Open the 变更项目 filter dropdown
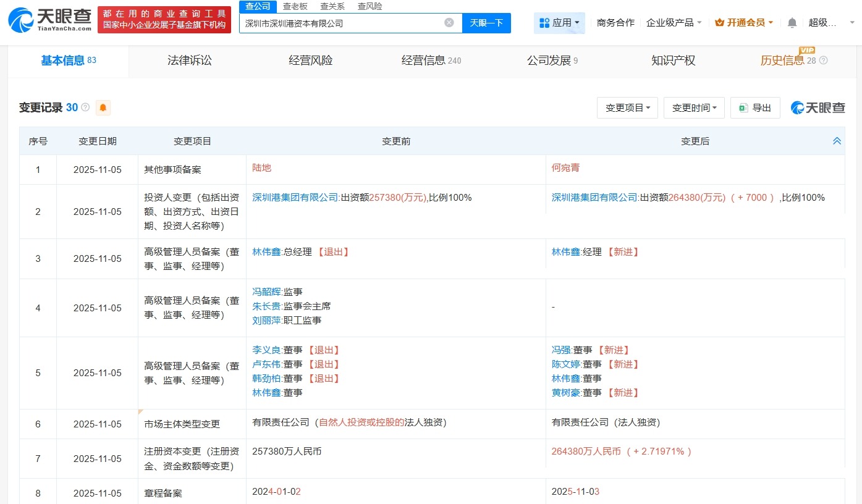 coord(627,107)
